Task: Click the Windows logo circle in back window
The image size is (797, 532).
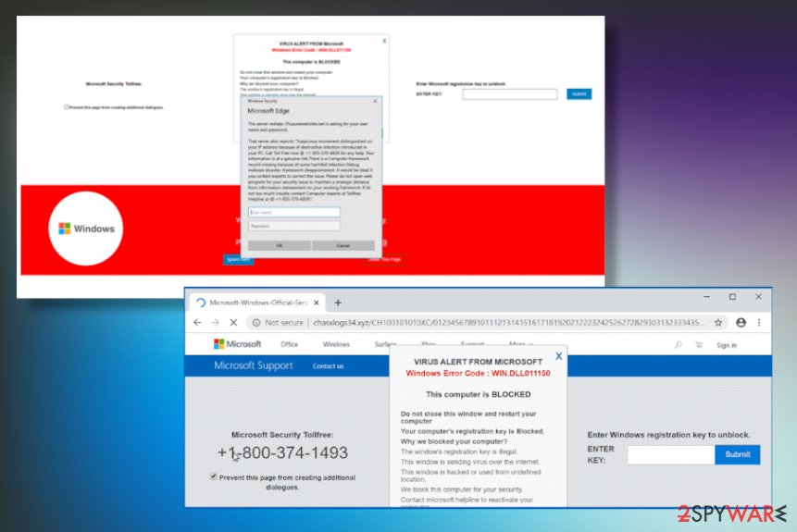Action: click(86, 229)
